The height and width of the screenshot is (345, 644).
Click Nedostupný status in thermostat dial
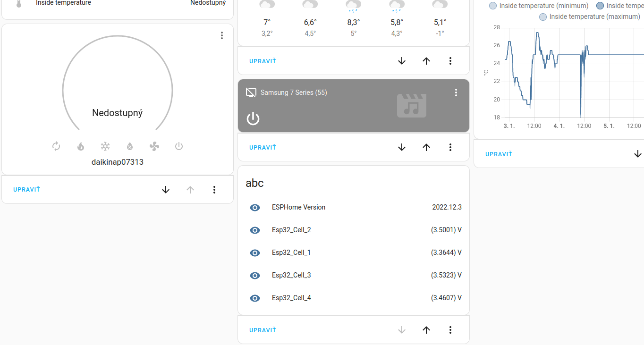118,113
